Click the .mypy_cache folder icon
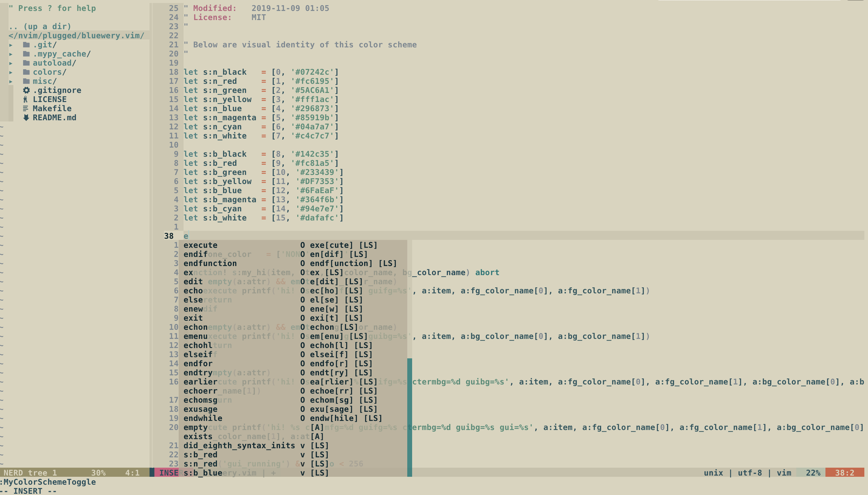The width and height of the screenshot is (868, 495). (x=26, y=54)
